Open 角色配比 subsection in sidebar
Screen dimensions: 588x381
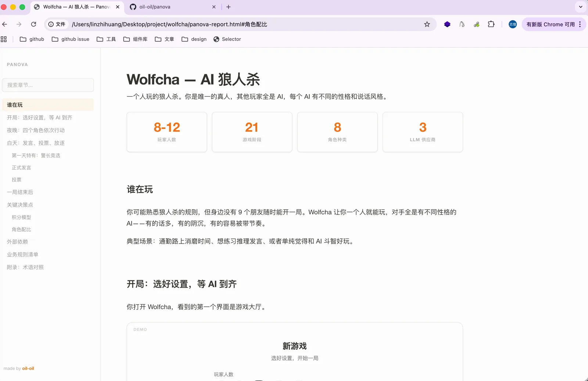pyautogui.click(x=21, y=229)
